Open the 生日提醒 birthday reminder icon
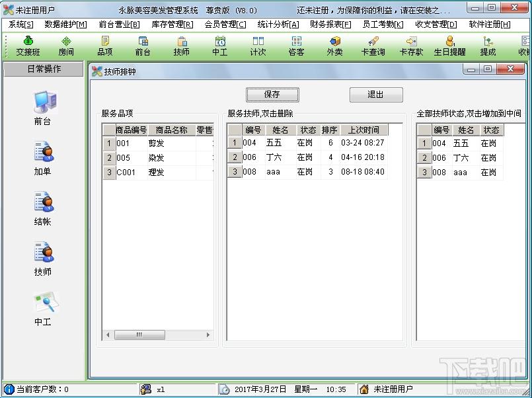532x398 pixels. point(449,46)
